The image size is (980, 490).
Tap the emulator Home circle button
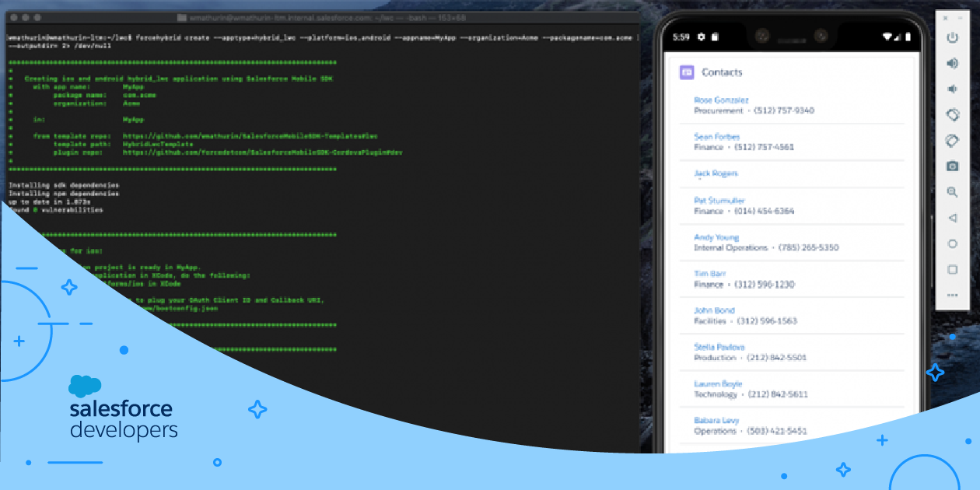pos(952,243)
